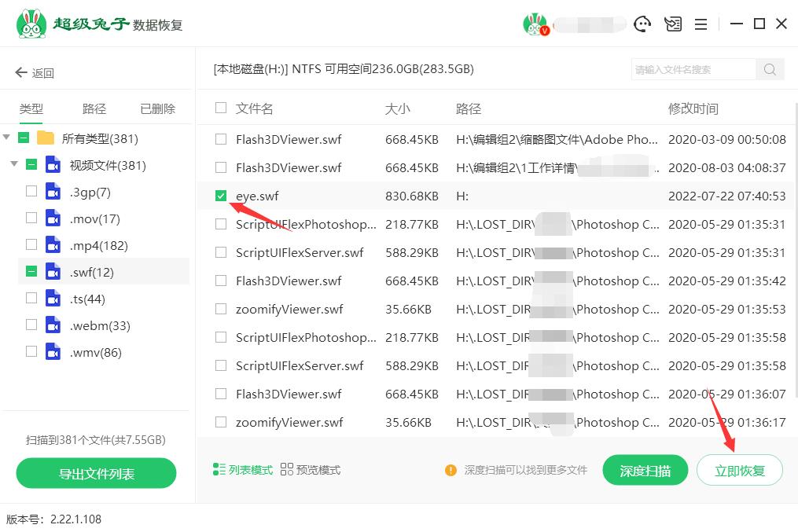The width and height of the screenshot is (798, 532).
Task: Check the select-all checkbox in header row
Action: point(221,108)
